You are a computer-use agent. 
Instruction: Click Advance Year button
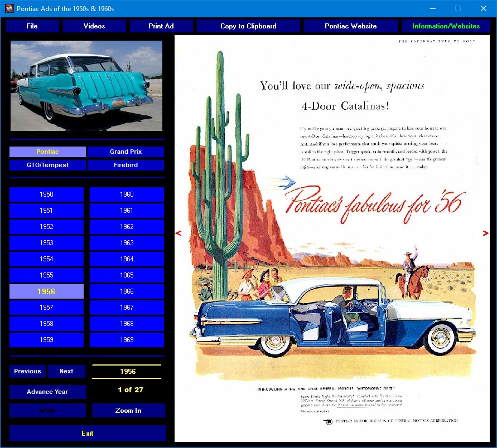pos(47,392)
